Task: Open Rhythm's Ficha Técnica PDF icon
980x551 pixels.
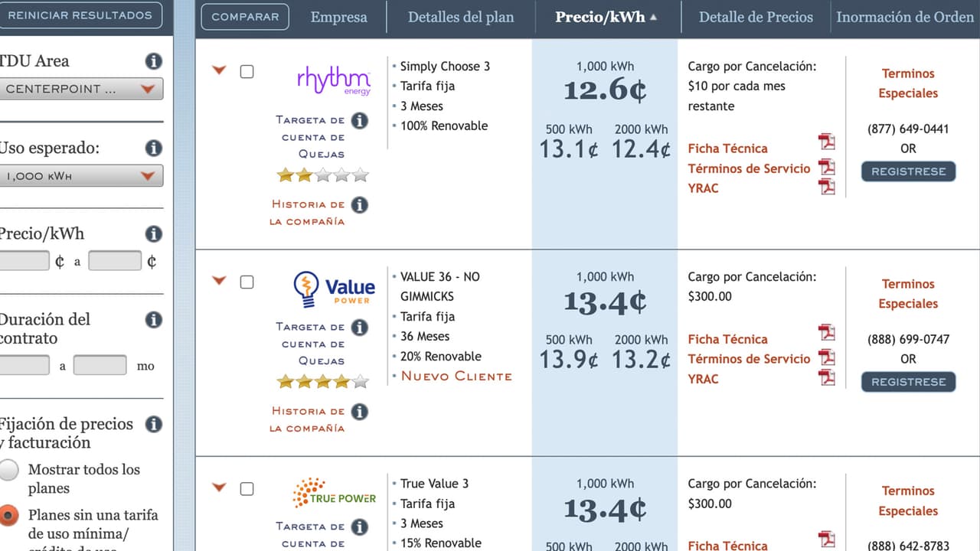Action: click(826, 142)
